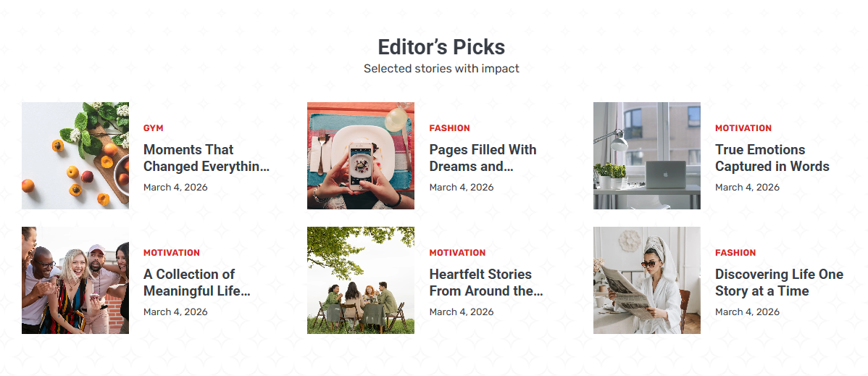Click "A Collection of Meaningful Life…" headline

point(196,283)
